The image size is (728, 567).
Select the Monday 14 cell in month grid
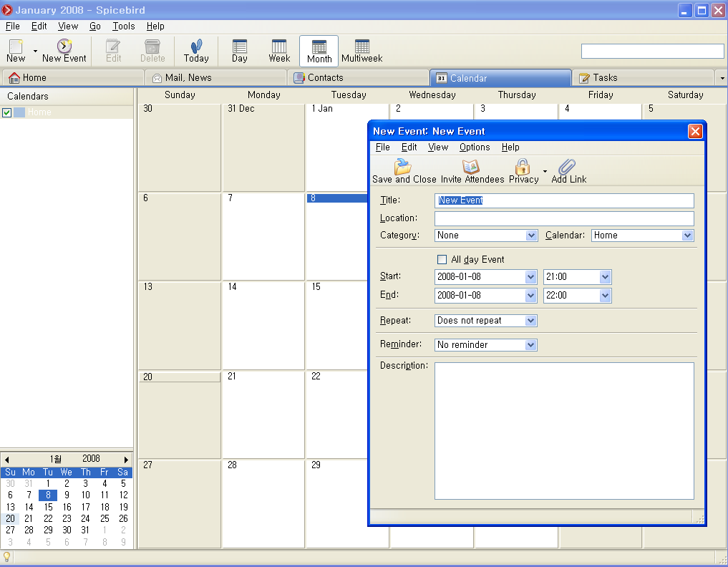point(263,325)
